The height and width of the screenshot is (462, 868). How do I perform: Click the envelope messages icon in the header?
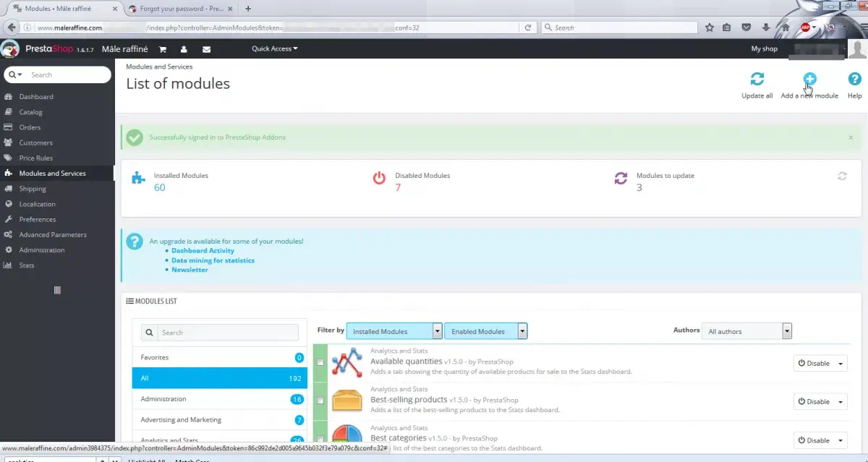point(206,49)
